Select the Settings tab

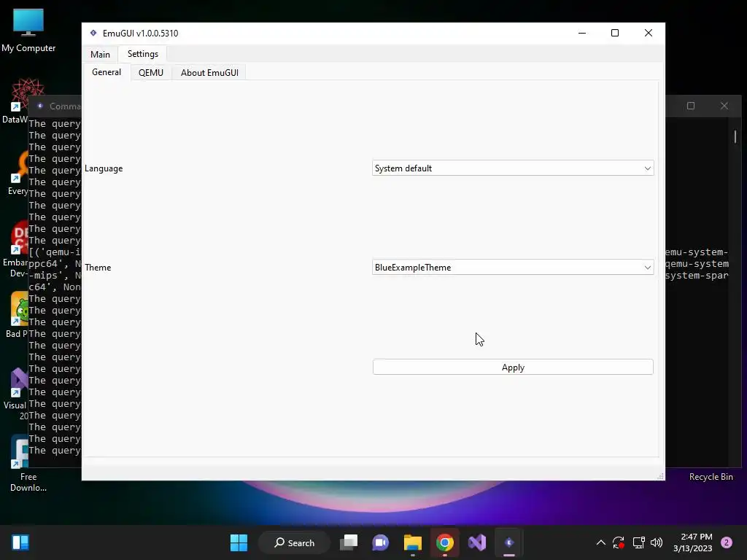tap(142, 54)
